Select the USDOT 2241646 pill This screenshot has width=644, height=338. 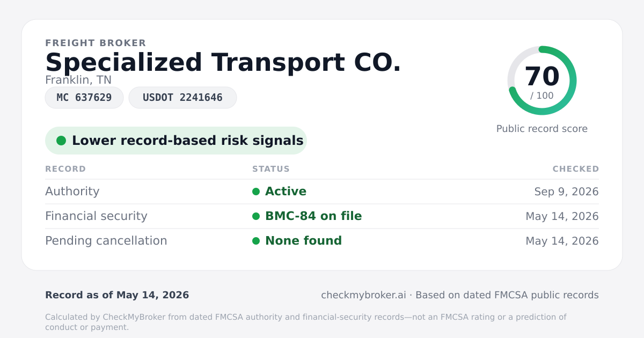[x=182, y=98]
